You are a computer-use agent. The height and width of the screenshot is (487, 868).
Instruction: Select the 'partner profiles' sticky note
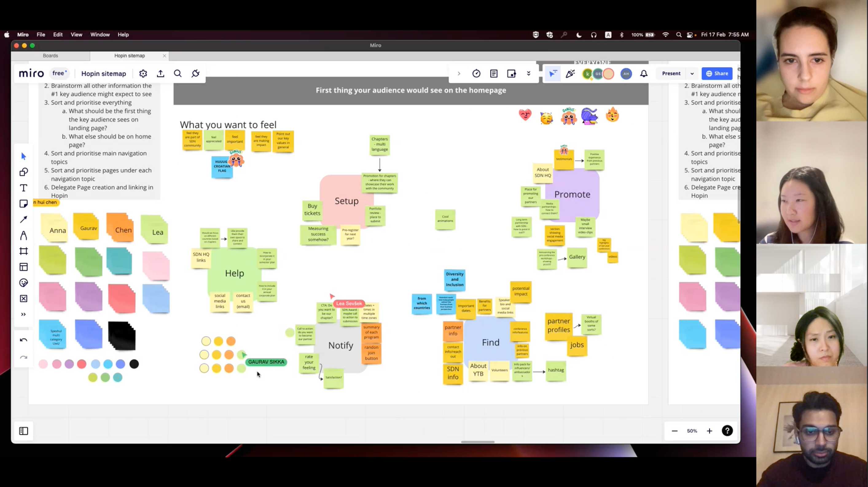click(558, 326)
